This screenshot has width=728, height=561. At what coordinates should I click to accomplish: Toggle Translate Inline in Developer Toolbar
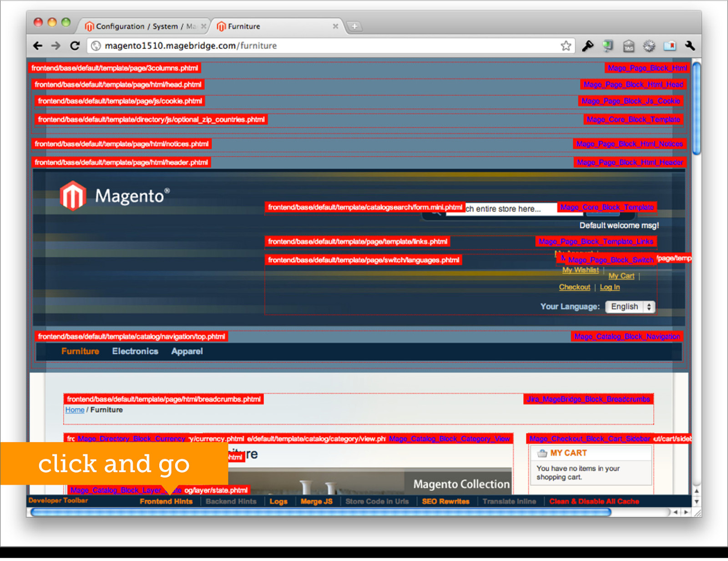[x=509, y=501]
